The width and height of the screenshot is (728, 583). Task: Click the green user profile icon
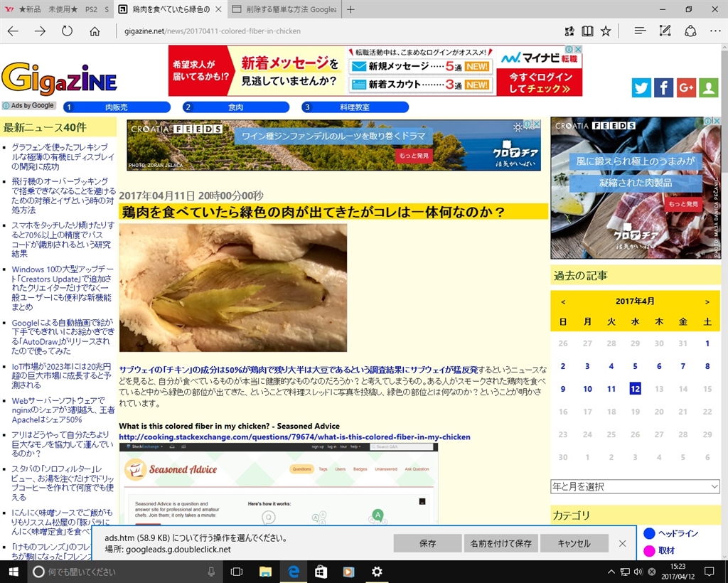click(709, 87)
